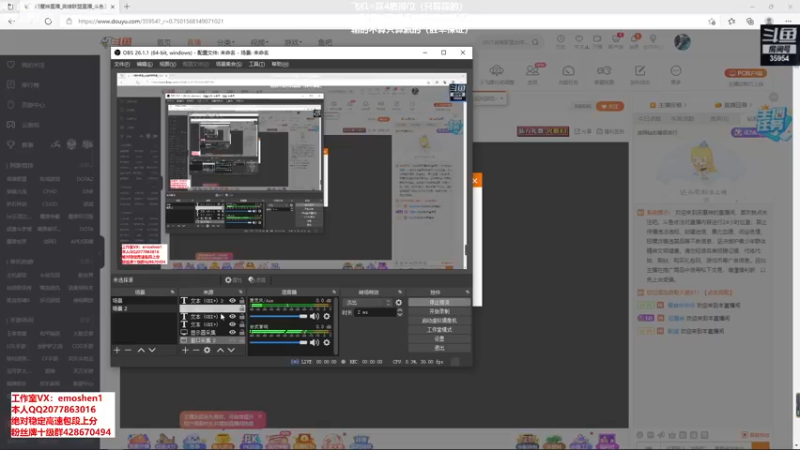The image size is (800, 450).
Task: Open OBS 文件(F) menu
Action: tap(121, 64)
